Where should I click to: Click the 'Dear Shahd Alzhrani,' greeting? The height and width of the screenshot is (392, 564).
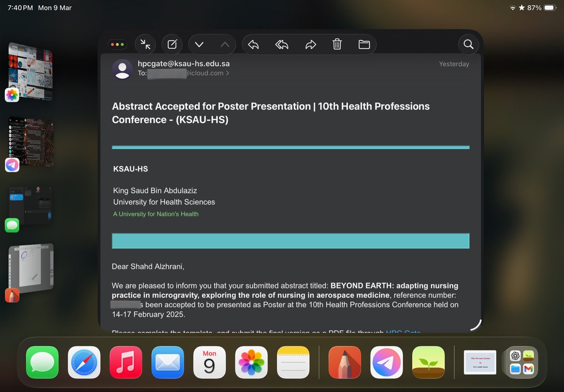149,267
